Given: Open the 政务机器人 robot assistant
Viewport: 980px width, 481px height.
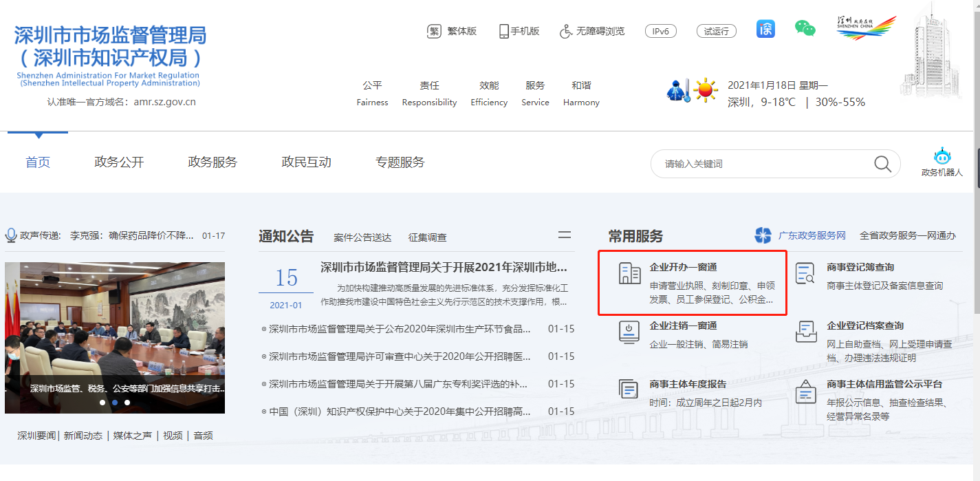Looking at the screenshot, I should (x=941, y=162).
